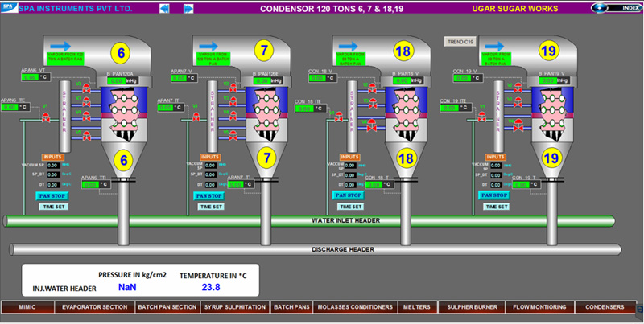This screenshot has height=324, width=644.
Task: Click the injection header temperature value 23.8
Action: (x=211, y=287)
